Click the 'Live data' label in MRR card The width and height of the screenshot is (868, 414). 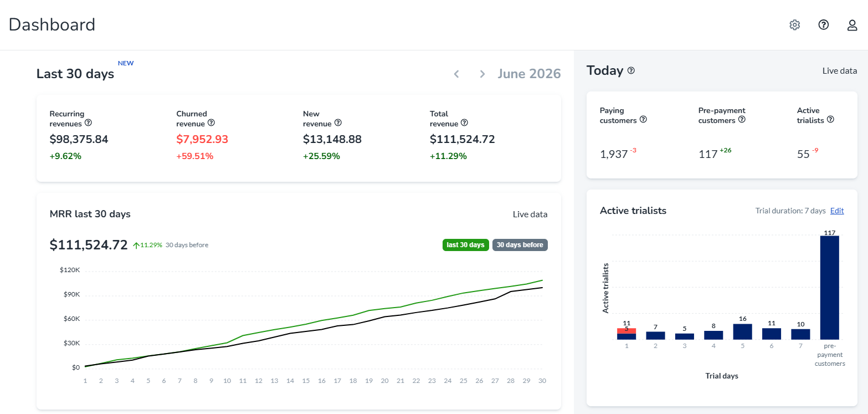click(530, 214)
